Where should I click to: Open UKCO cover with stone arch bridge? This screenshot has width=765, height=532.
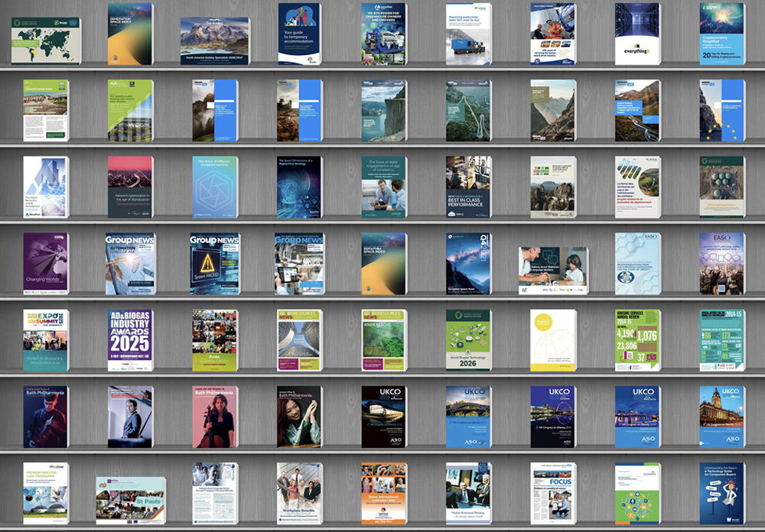pos(468,417)
